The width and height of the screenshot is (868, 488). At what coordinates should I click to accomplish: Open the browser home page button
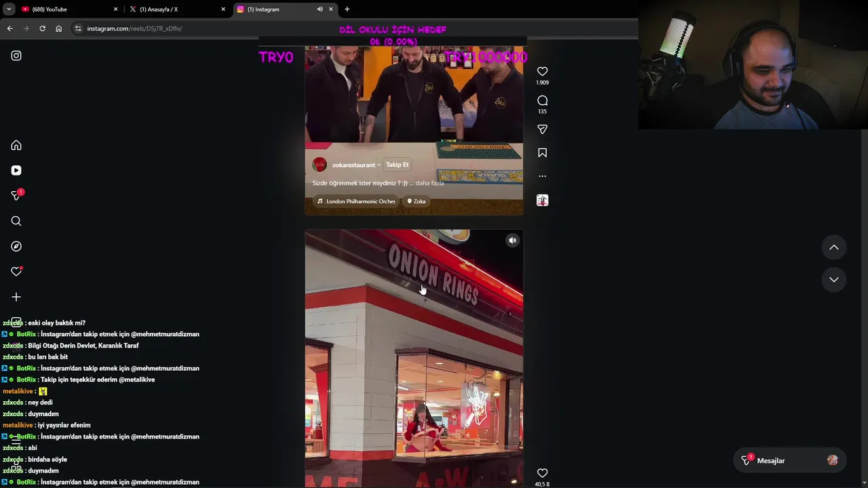[58, 28]
